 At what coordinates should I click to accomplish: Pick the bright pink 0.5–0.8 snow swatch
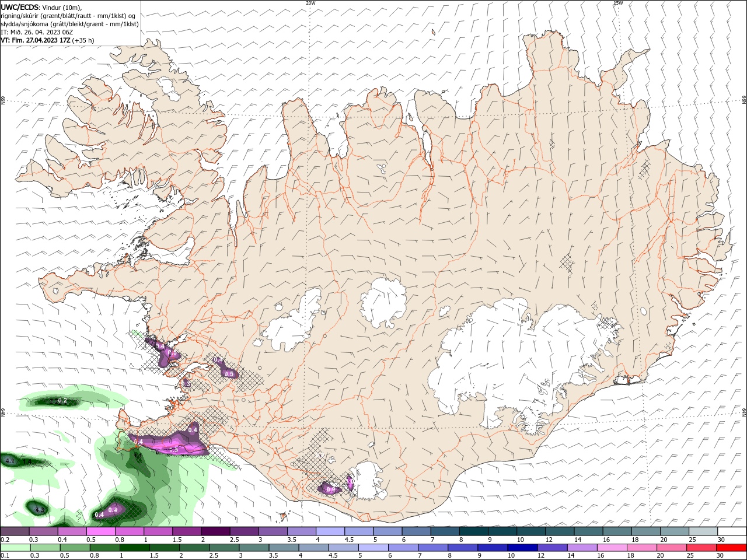(x=100, y=531)
